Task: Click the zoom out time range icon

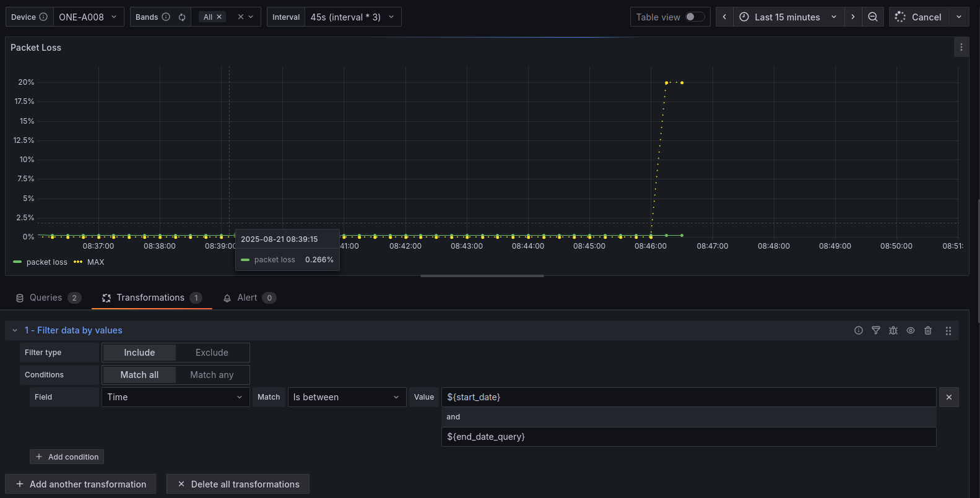Action: click(x=873, y=17)
